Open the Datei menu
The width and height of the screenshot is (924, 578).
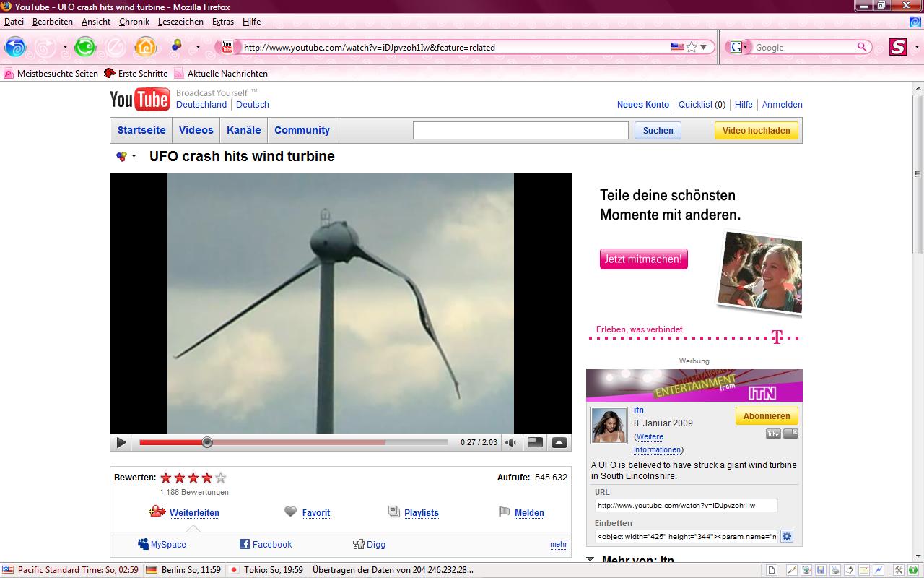click(14, 22)
